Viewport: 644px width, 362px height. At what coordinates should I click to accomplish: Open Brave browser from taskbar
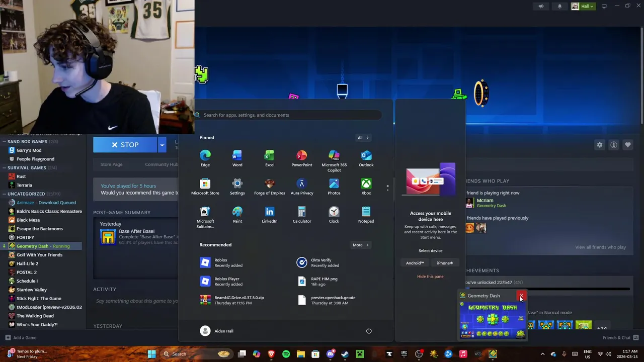pyautogui.click(x=271, y=354)
